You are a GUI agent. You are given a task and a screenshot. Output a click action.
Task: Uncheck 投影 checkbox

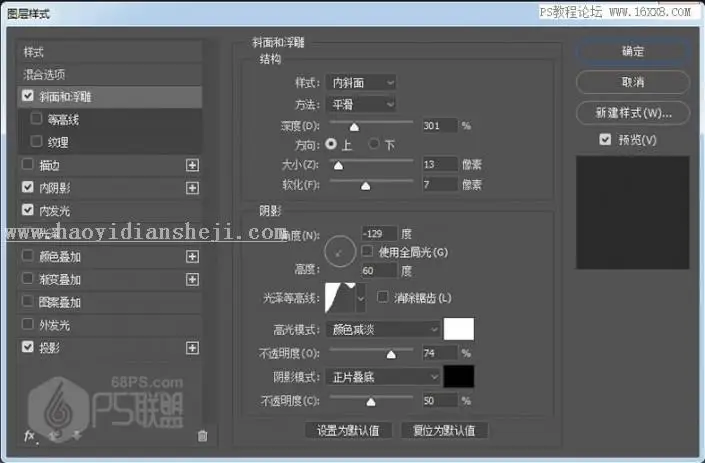[28, 347]
